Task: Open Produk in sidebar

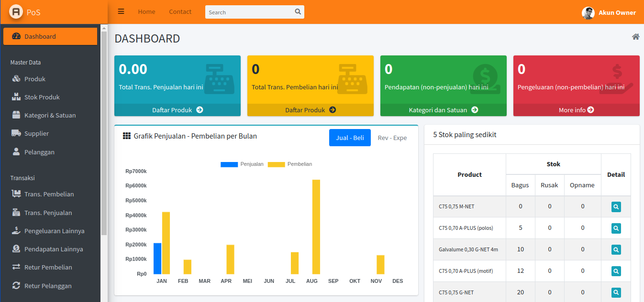Action: tap(50, 79)
